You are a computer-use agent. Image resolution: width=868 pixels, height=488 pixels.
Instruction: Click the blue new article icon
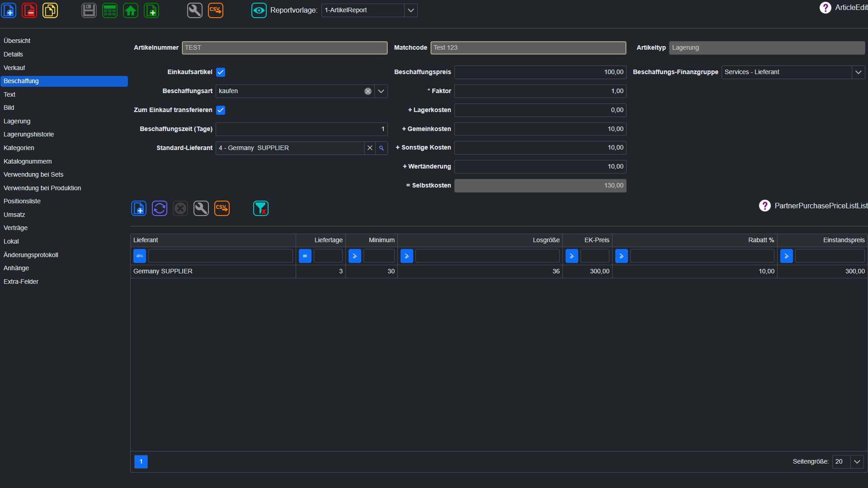(x=9, y=10)
